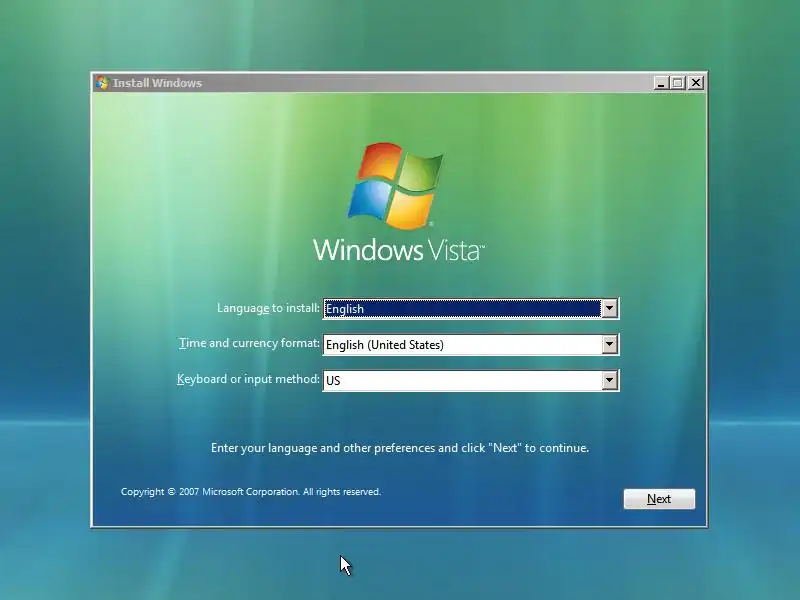The image size is (800, 600).
Task: Click the Copyright 2007 Microsoft Corporation notice
Action: [251, 492]
